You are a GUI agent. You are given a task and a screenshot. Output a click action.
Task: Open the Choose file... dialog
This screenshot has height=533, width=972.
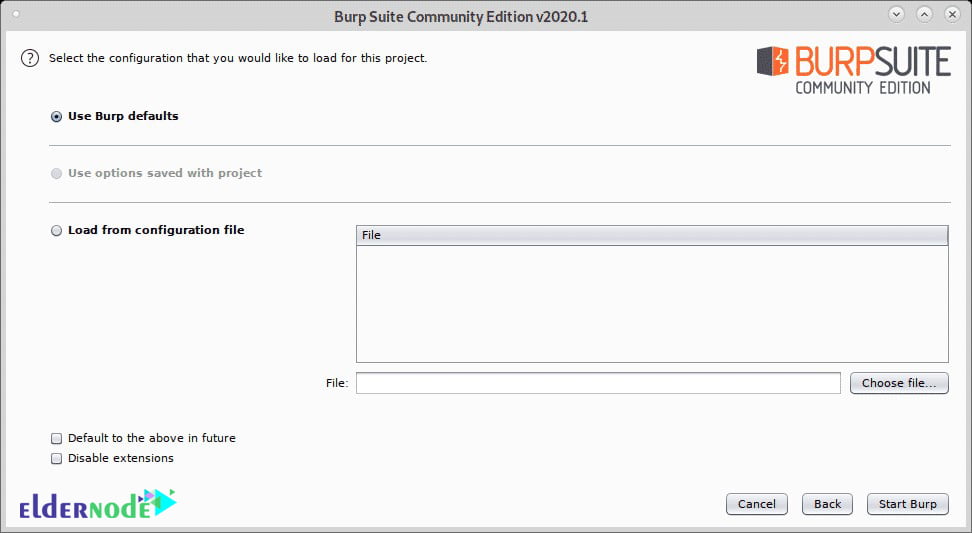[x=899, y=383]
